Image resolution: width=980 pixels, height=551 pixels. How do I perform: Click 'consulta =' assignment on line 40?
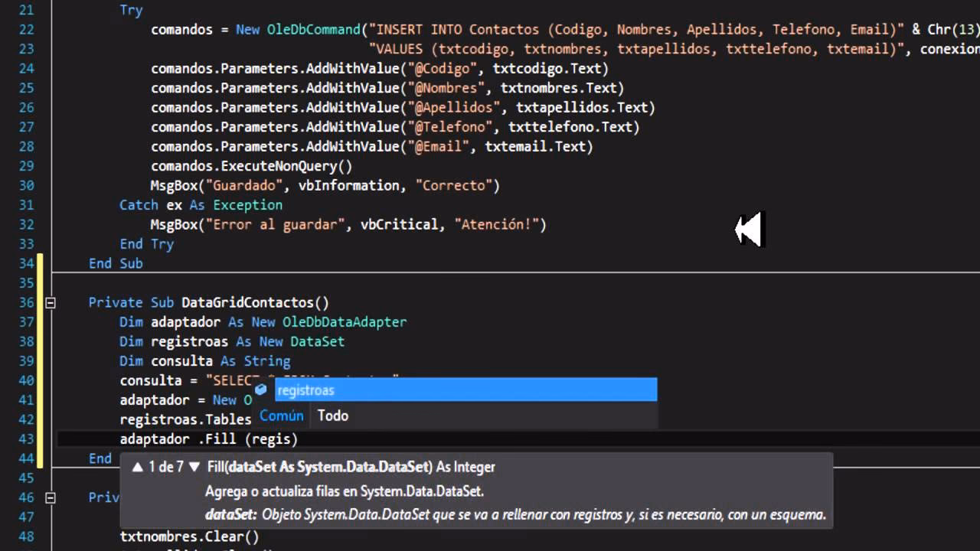coord(158,380)
